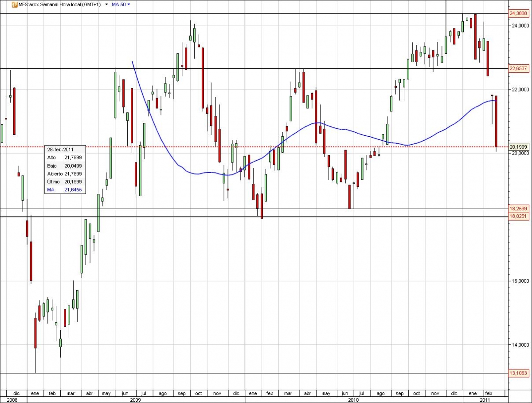Click the 24,3808 price tag on right axis
Image resolution: width=532 pixels, height=403 pixels.
point(519,14)
